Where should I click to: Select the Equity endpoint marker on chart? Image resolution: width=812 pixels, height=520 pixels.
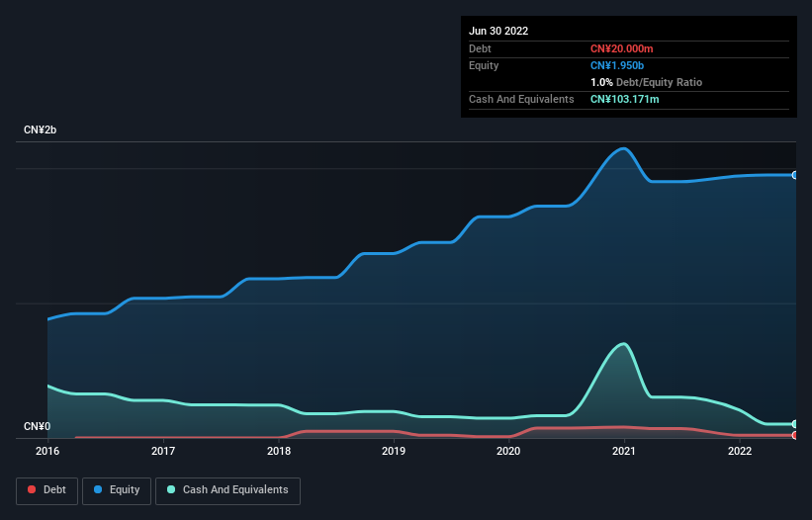click(795, 175)
